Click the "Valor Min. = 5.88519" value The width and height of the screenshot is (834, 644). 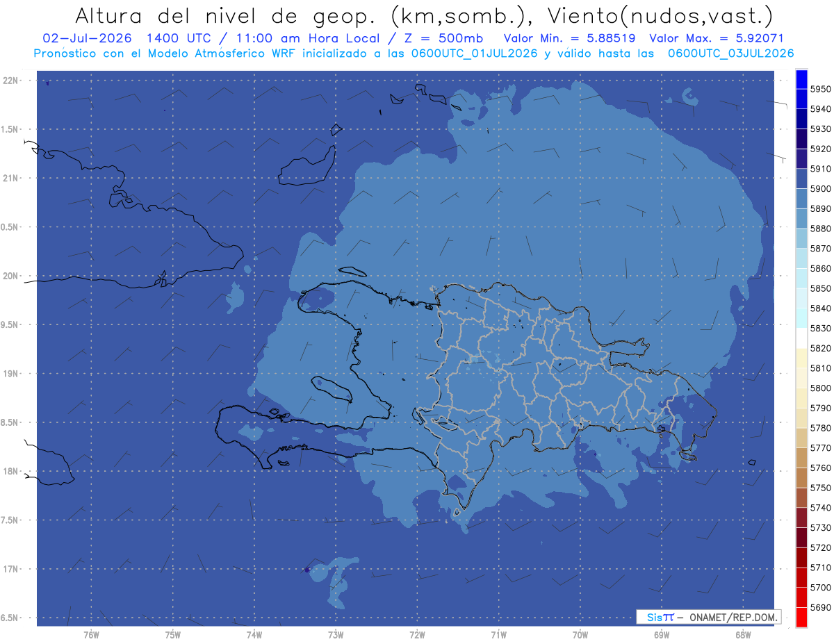click(569, 38)
